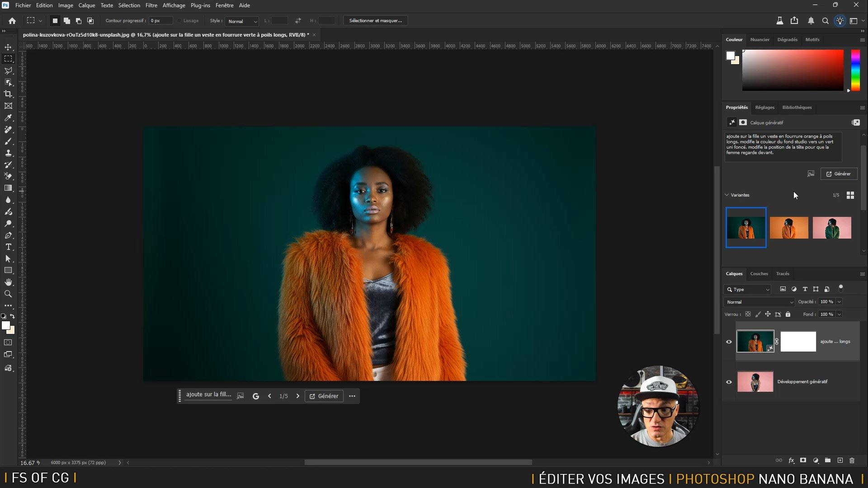Enable the Lissage checkbox
This screenshot has width=868, height=488.
(x=179, y=21)
